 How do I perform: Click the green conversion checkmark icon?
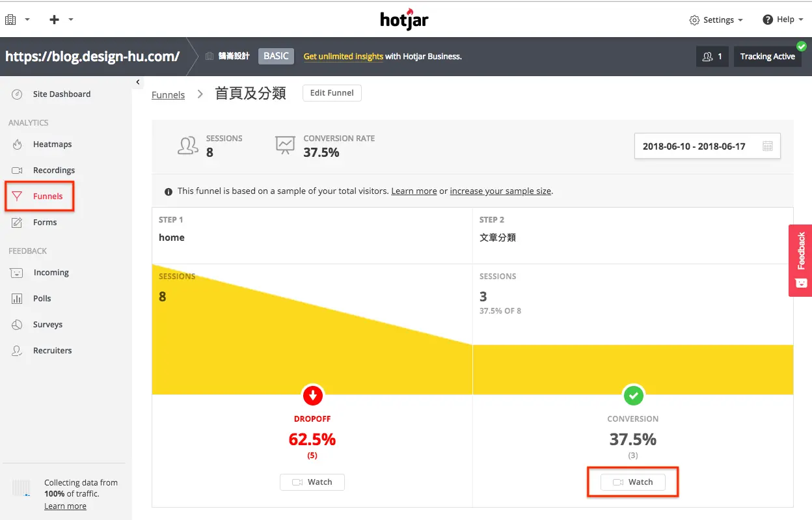[633, 395]
